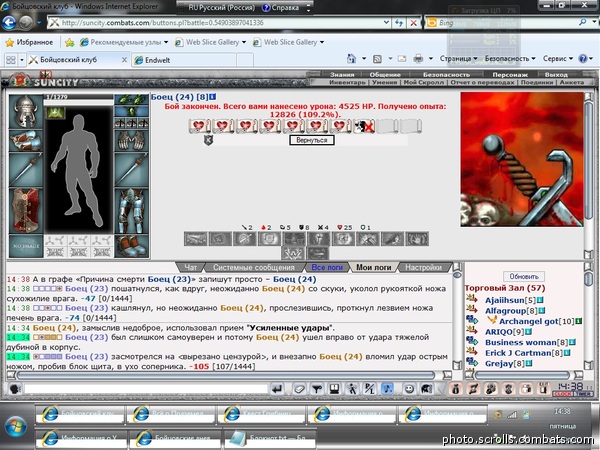Click the red body armor slot
Screen dimensions: 600x450
(x=26, y=210)
